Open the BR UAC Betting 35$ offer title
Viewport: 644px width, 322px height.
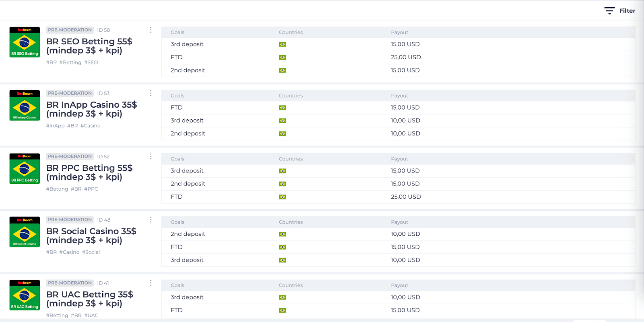[x=90, y=299]
